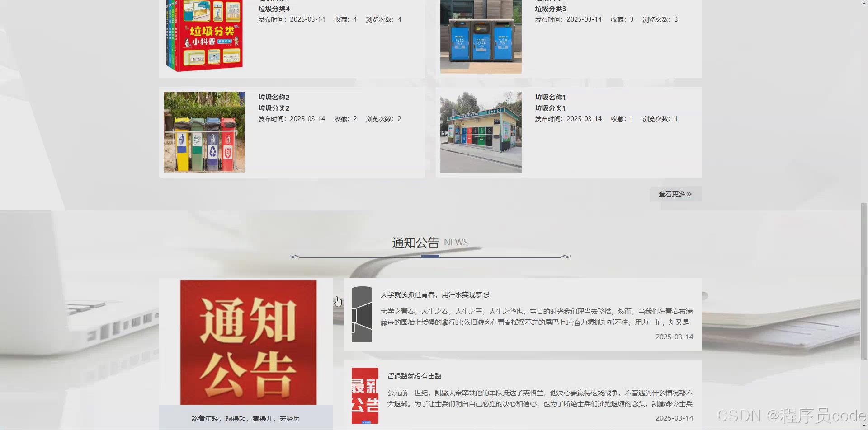This screenshot has width=868, height=430.
Task: Select the blue carousel indicator under 通知公告
Action: tap(430, 256)
